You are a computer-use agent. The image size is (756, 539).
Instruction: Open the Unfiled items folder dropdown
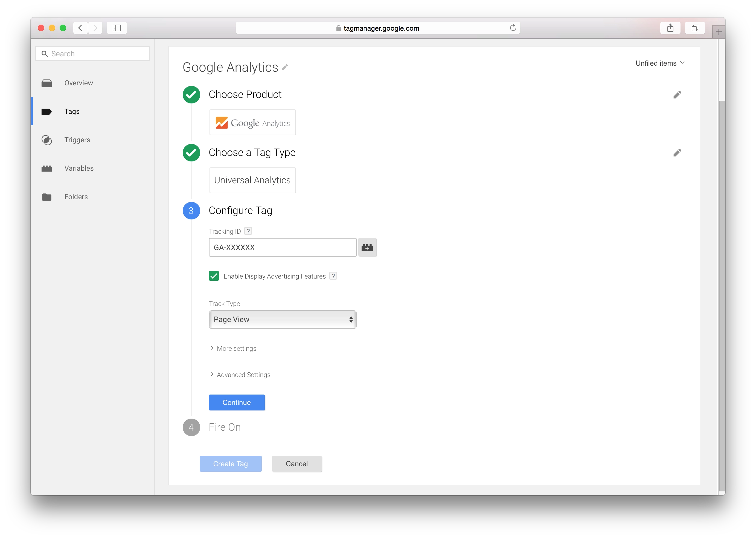point(659,63)
